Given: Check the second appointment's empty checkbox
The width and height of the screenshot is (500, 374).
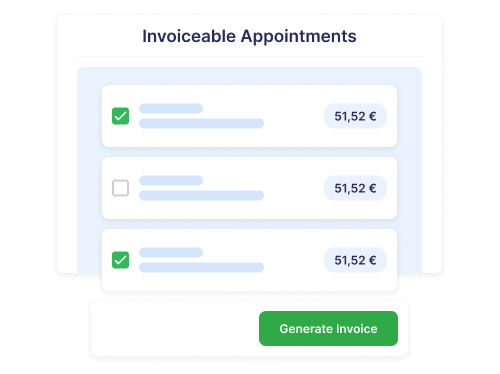Looking at the screenshot, I should tap(120, 188).
